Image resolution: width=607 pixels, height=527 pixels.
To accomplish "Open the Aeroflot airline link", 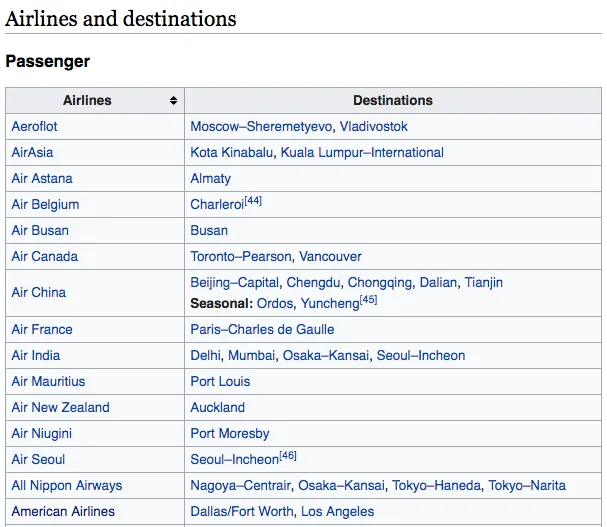I will tap(34, 127).
